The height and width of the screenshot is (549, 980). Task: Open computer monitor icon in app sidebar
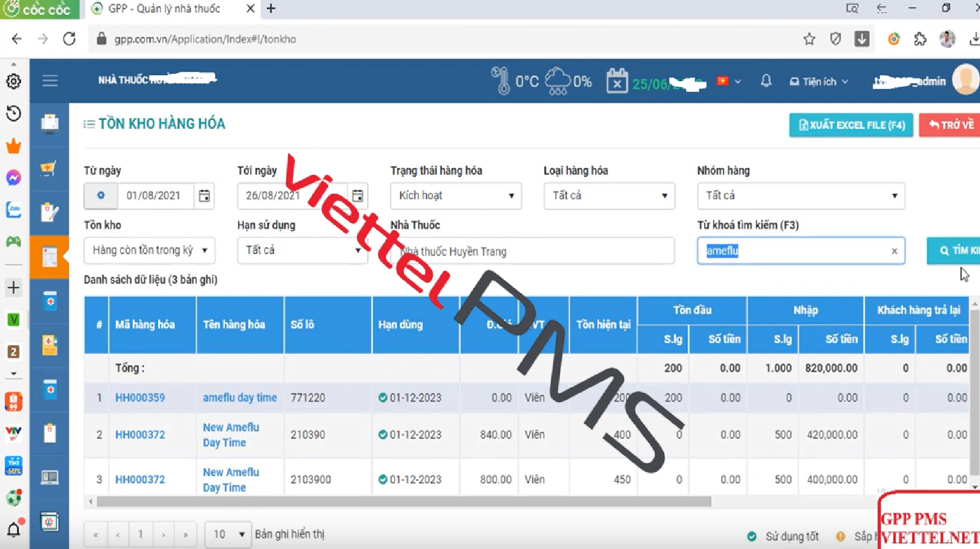(50, 477)
